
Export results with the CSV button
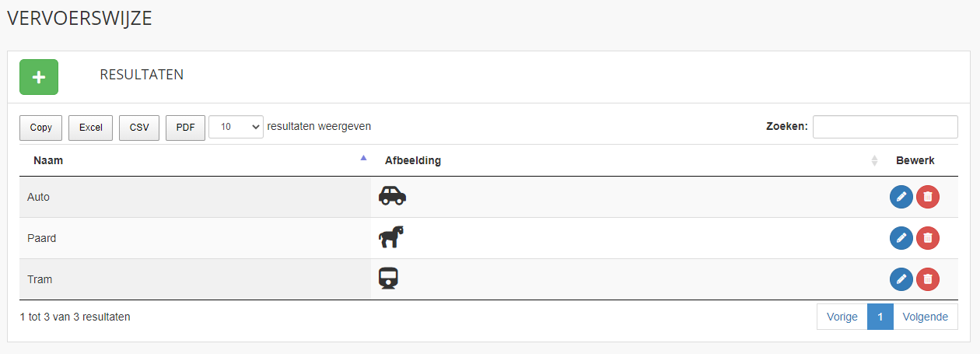click(x=139, y=128)
